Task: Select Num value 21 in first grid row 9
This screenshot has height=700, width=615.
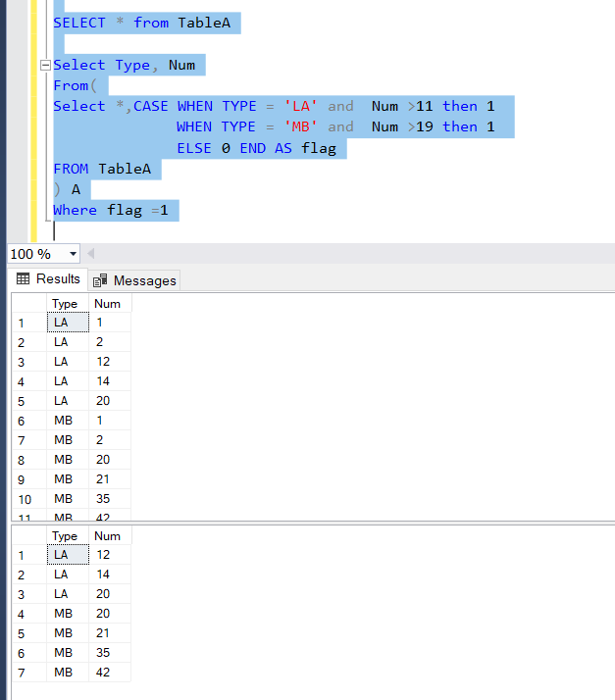Action: (110, 479)
